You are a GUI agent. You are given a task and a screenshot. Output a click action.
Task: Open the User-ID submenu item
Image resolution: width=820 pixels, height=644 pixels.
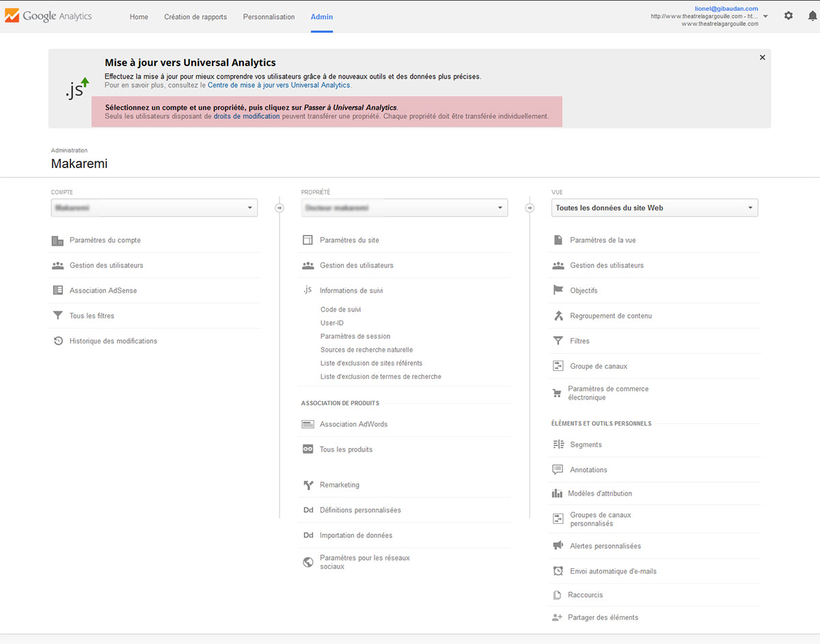332,323
